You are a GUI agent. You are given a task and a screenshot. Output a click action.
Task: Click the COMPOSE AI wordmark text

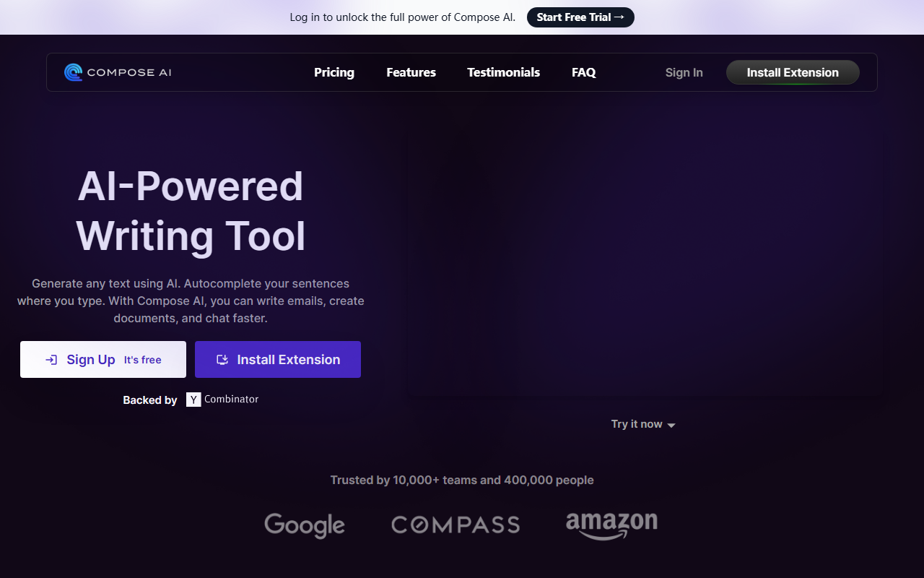[129, 72]
